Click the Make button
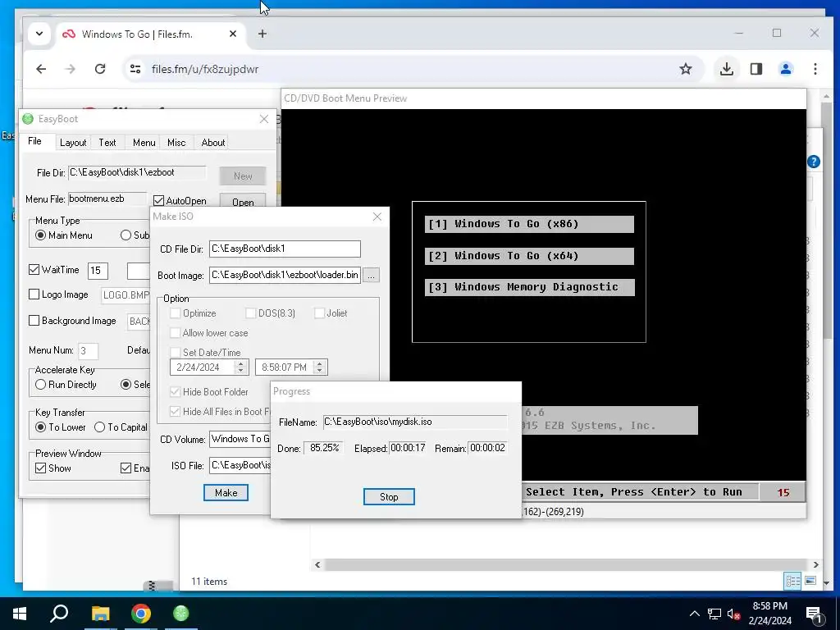 [x=226, y=492]
